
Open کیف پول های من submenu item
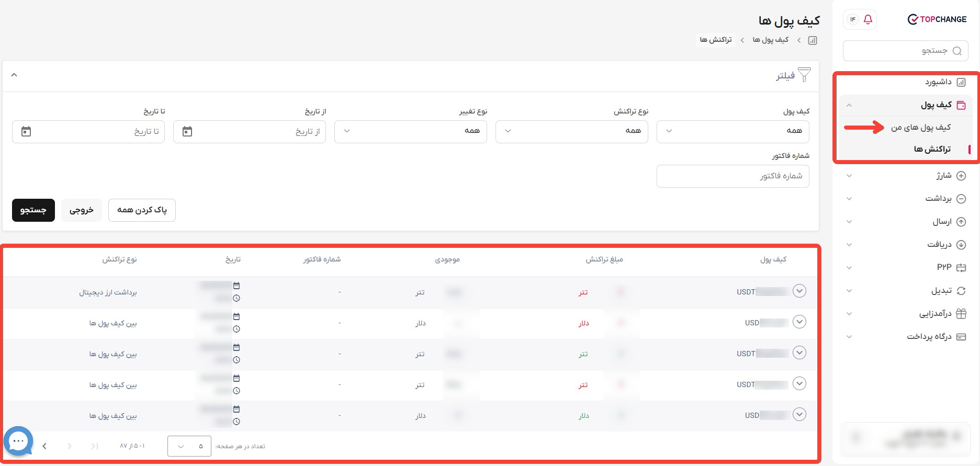[x=921, y=128]
